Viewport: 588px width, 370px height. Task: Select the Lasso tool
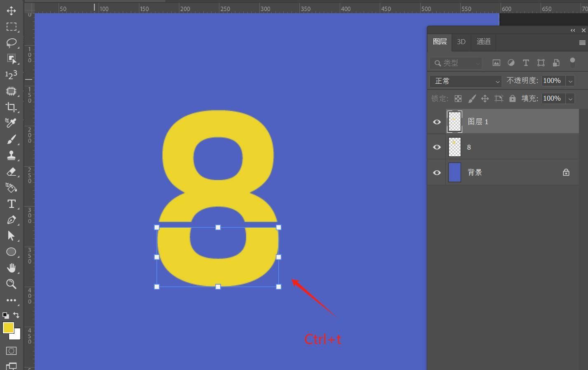(x=11, y=42)
